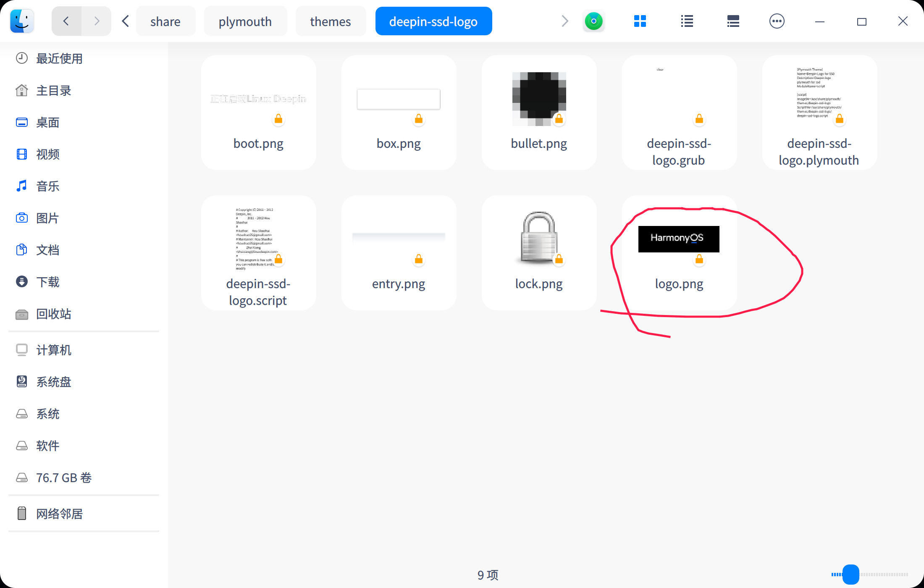Image resolution: width=924 pixels, height=588 pixels.
Task: Switch to column tree view
Action: pyautogui.click(x=733, y=21)
